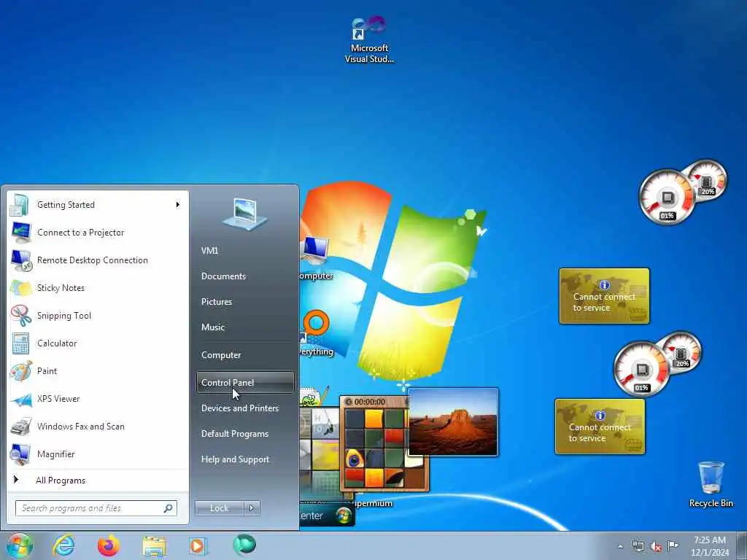Viewport: 747px width, 560px height.
Task: Click the network tray icon
Action: [638, 547]
